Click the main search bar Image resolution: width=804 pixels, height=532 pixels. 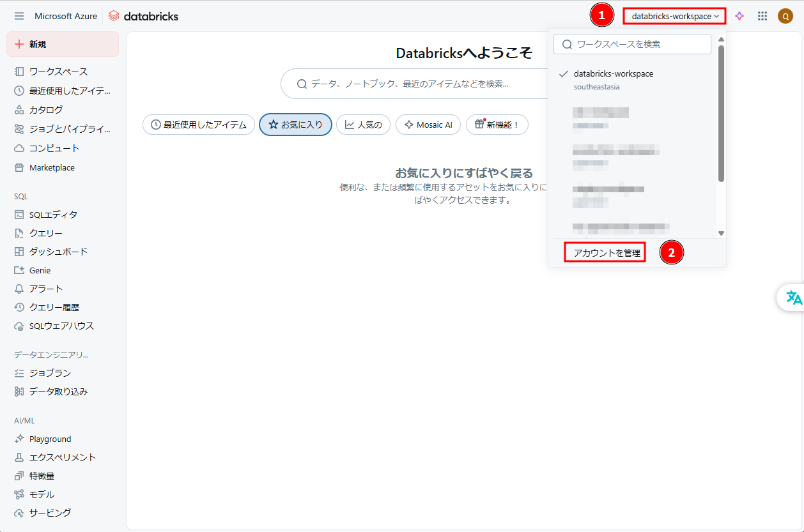tap(414, 84)
